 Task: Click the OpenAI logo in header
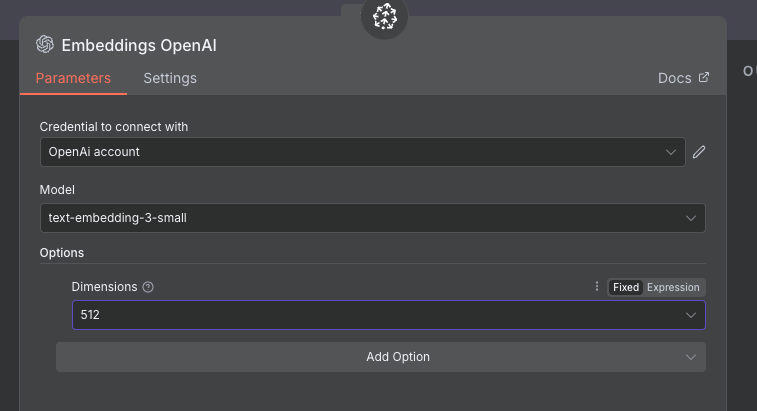click(44, 45)
